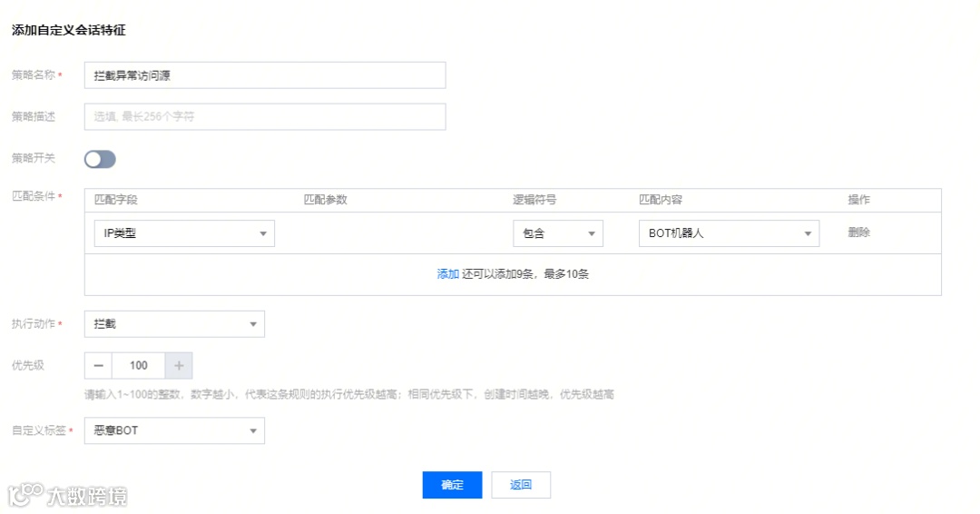Click the 返回 back button

coord(521,485)
